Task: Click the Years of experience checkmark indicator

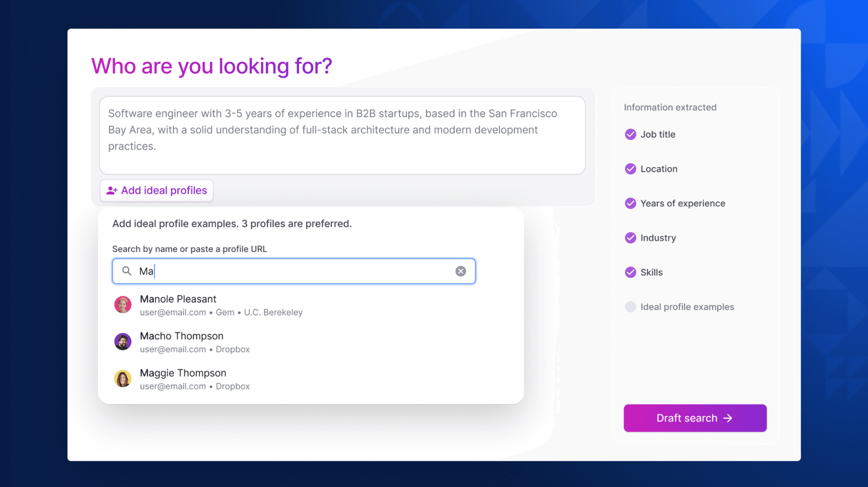Action: tap(630, 203)
